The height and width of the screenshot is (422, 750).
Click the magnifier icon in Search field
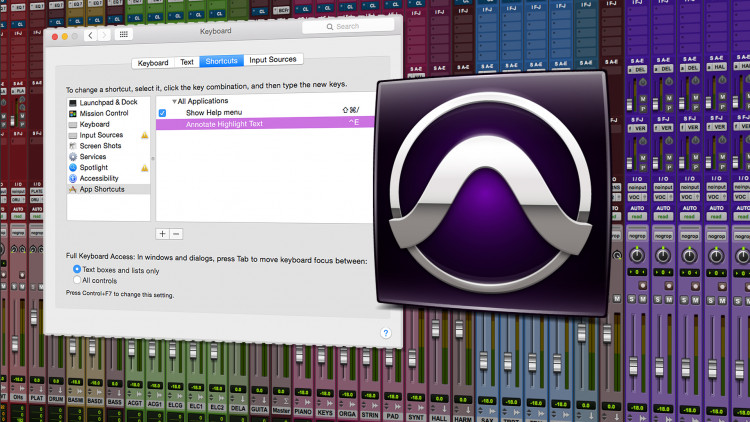point(330,27)
